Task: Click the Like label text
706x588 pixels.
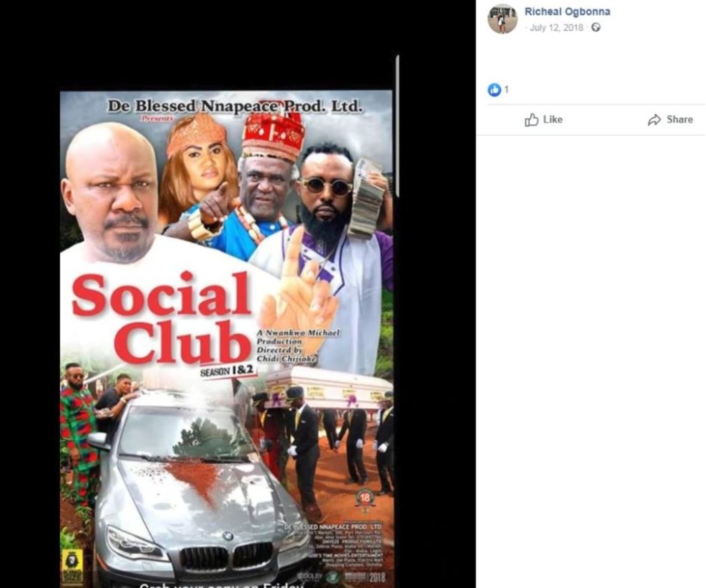Action: point(552,120)
